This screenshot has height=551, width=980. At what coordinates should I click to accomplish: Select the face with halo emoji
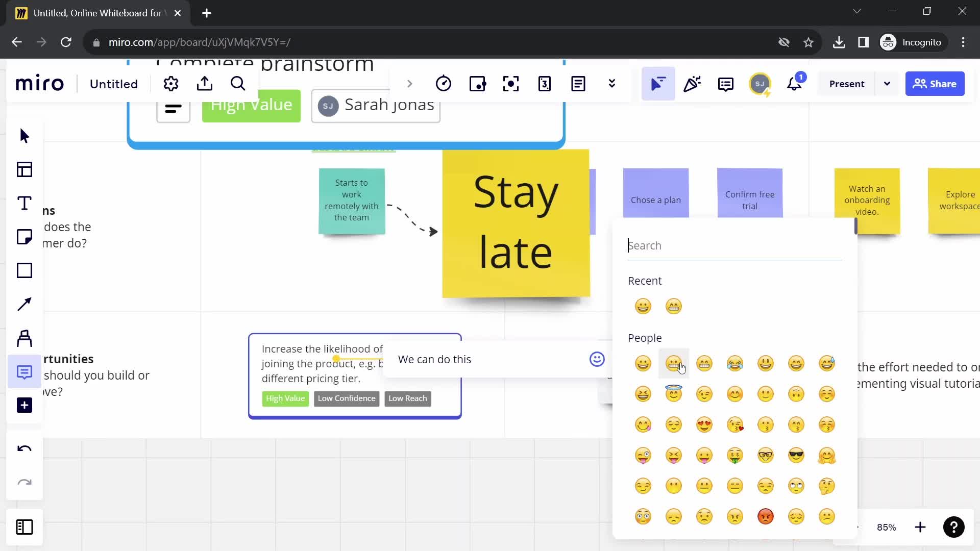[x=674, y=393]
